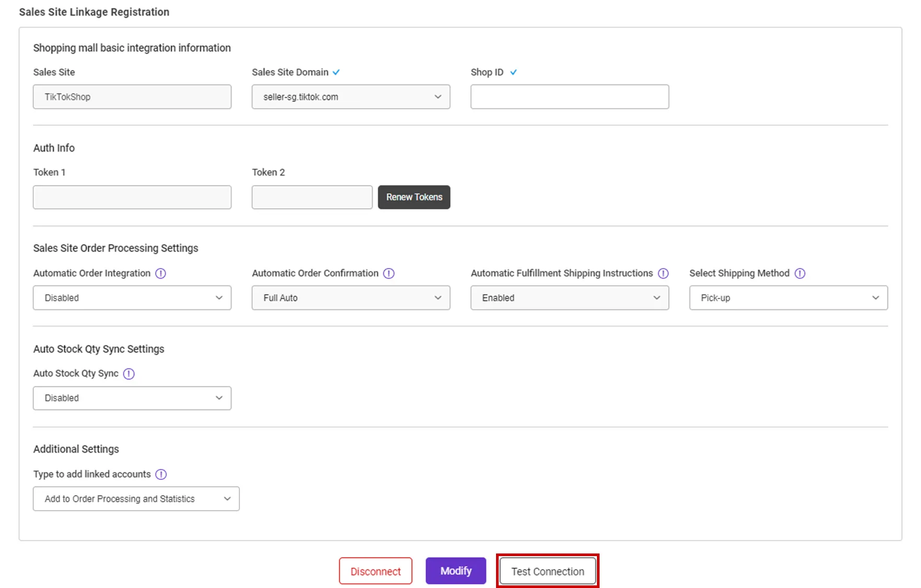Show info for Select Shipping Method
This screenshot has width=921, height=588.
tap(800, 273)
